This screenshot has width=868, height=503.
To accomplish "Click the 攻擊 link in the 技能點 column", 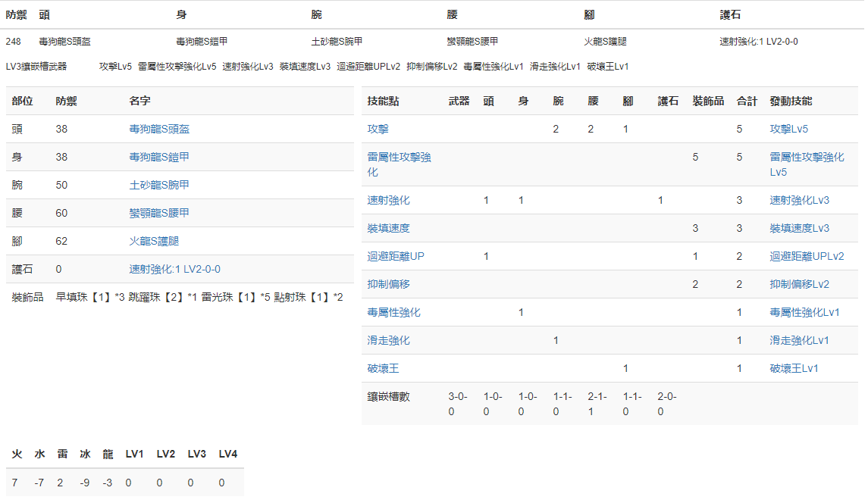I will (378, 130).
